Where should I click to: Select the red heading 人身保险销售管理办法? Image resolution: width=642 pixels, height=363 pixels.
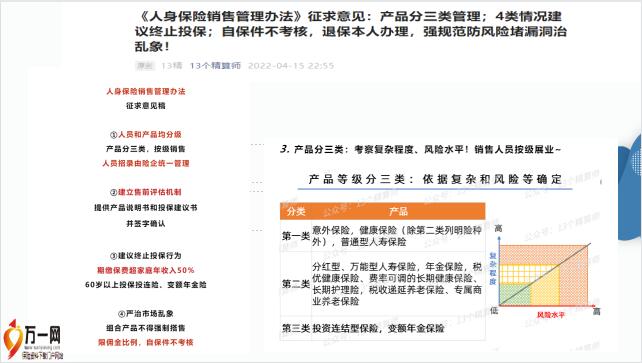(146, 91)
